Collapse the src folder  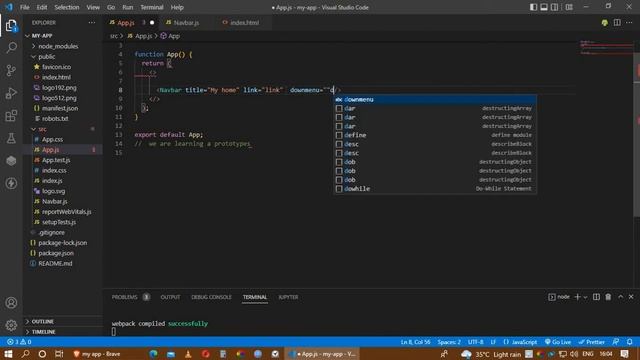coord(42,129)
